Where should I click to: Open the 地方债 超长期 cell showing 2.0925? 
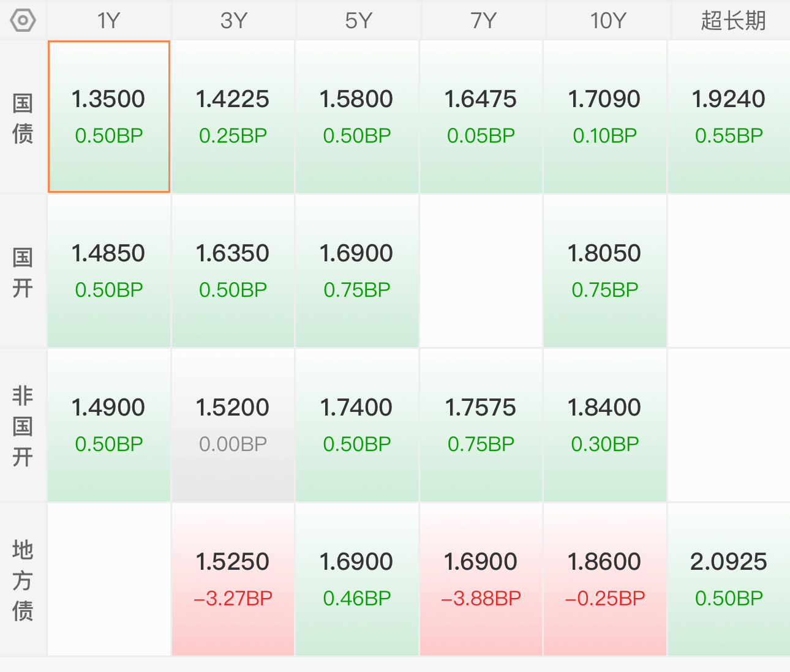pyautogui.click(x=729, y=580)
